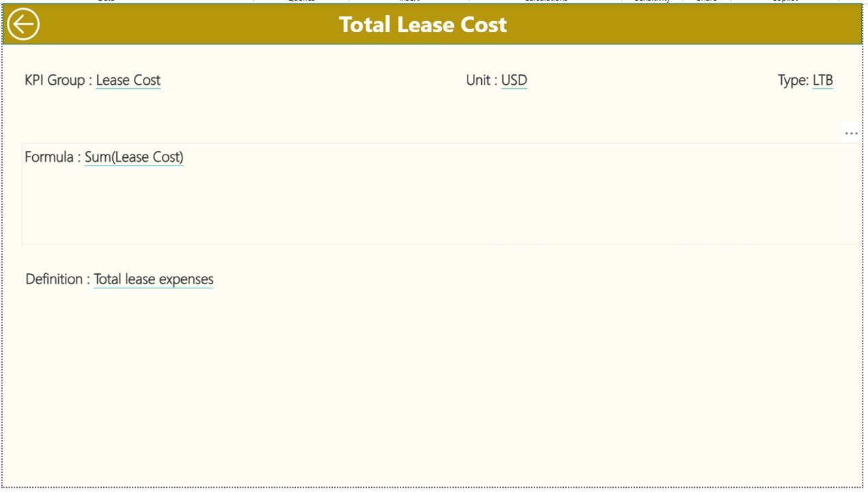Follow the Total lease expenses definition link

(x=153, y=279)
